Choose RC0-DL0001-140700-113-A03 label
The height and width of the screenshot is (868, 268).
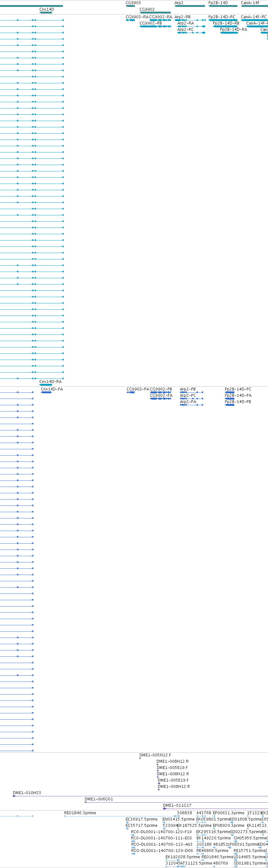(162, 845)
